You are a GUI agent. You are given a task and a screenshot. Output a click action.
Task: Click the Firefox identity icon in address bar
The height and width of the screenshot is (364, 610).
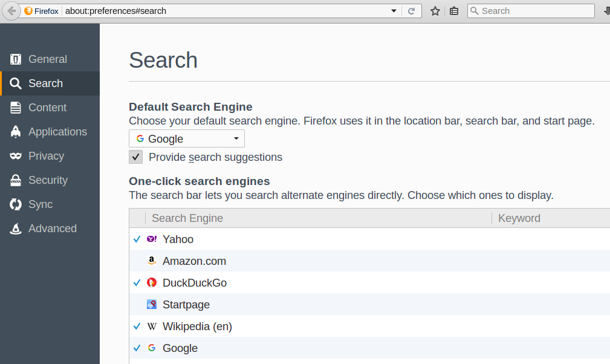point(28,11)
